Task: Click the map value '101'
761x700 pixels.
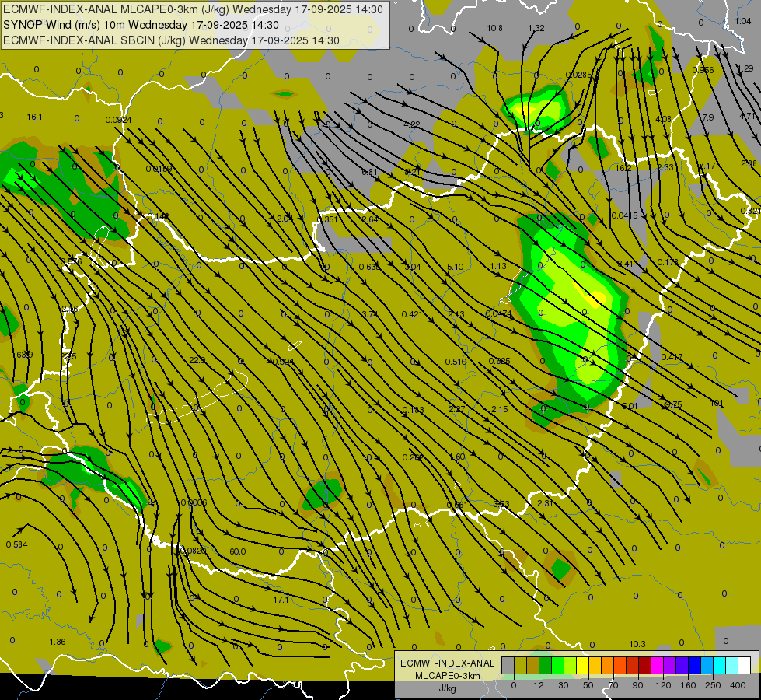Action: (717, 403)
